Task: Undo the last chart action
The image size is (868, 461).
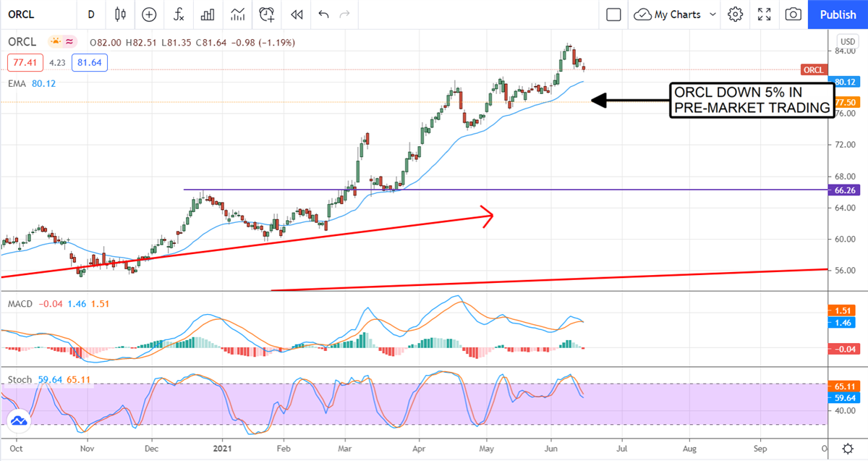Action: [323, 14]
